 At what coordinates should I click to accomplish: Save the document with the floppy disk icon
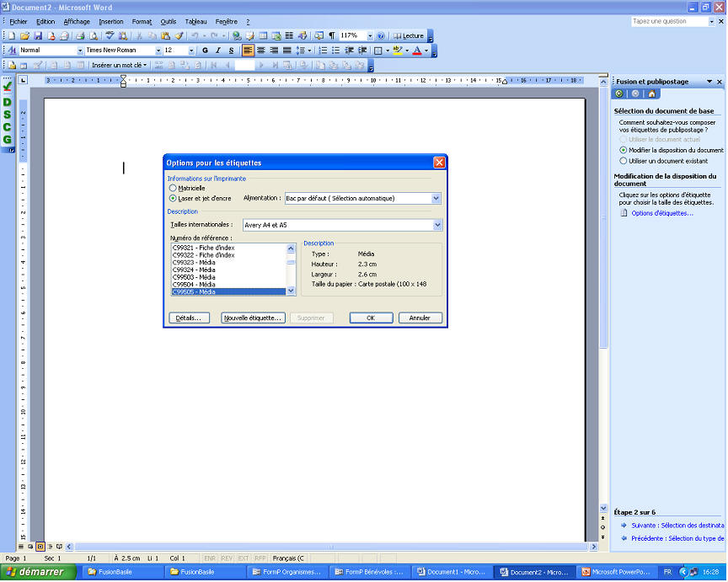pyautogui.click(x=38, y=35)
